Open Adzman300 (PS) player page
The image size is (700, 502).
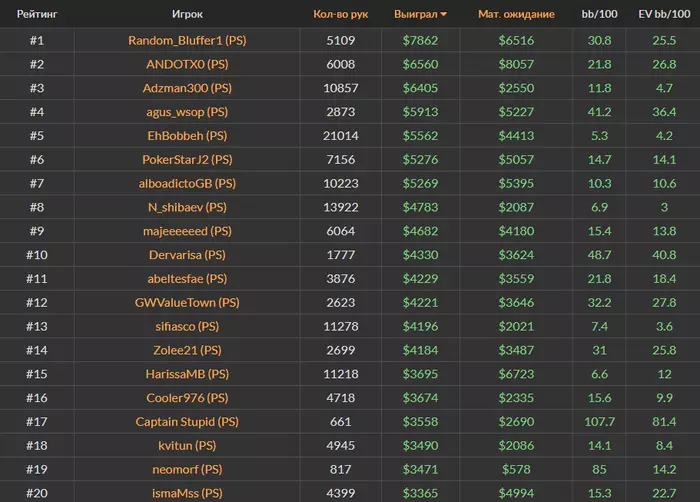(187, 88)
